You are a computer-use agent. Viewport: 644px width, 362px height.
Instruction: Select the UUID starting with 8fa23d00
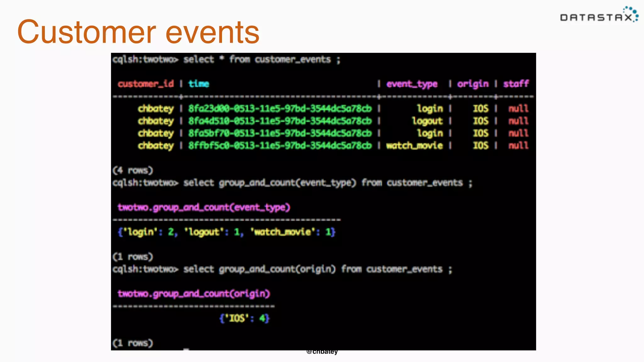coord(280,109)
